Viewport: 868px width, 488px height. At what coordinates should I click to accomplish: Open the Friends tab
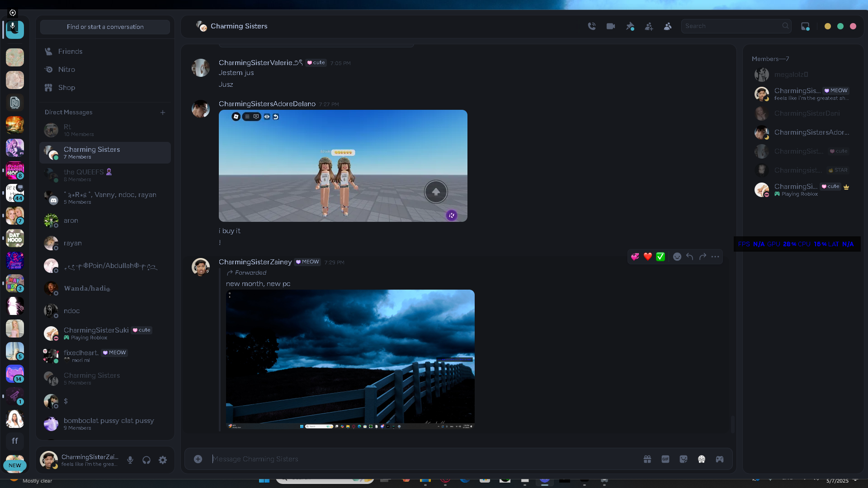[70, 52]
